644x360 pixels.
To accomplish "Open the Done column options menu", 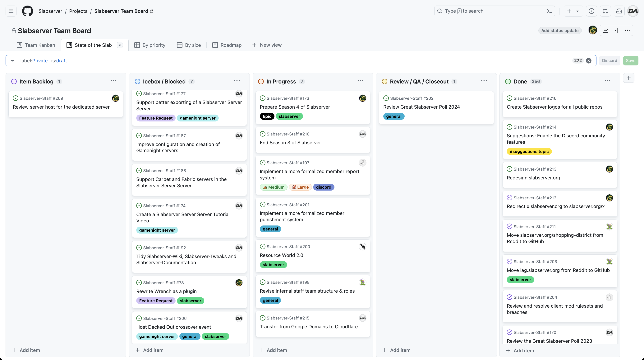I will 607,81.
